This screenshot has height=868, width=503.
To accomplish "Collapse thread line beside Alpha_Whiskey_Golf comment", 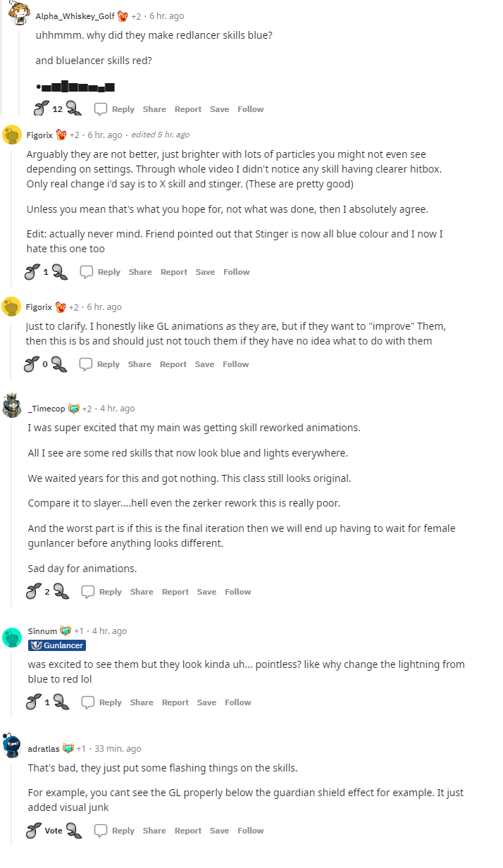I will (2, 63).
